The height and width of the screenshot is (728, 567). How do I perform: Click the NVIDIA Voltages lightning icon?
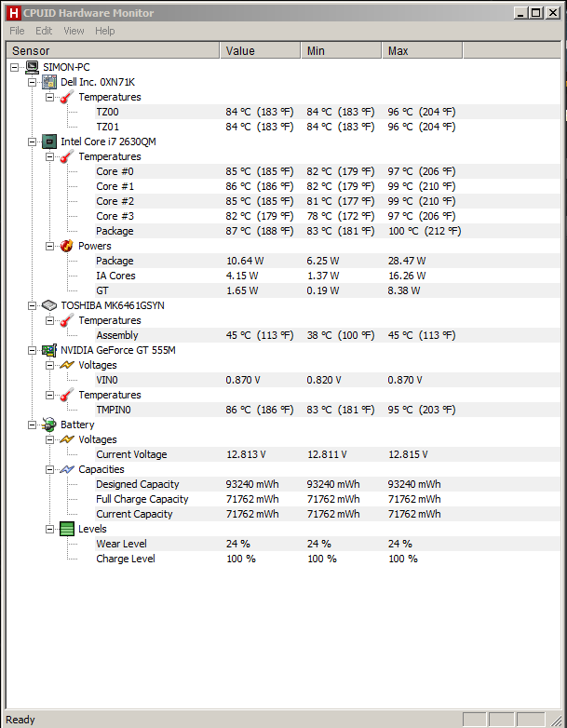click(67, 365)
